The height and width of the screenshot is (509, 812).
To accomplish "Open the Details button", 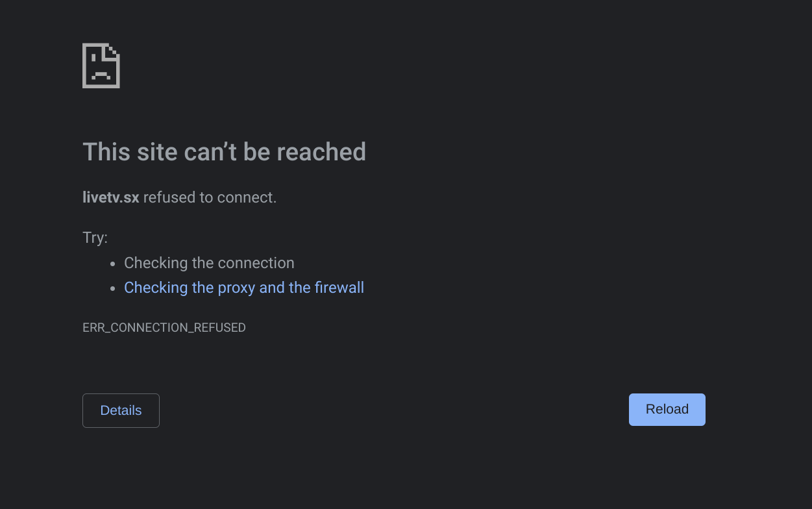I will [x=121, y=410].
